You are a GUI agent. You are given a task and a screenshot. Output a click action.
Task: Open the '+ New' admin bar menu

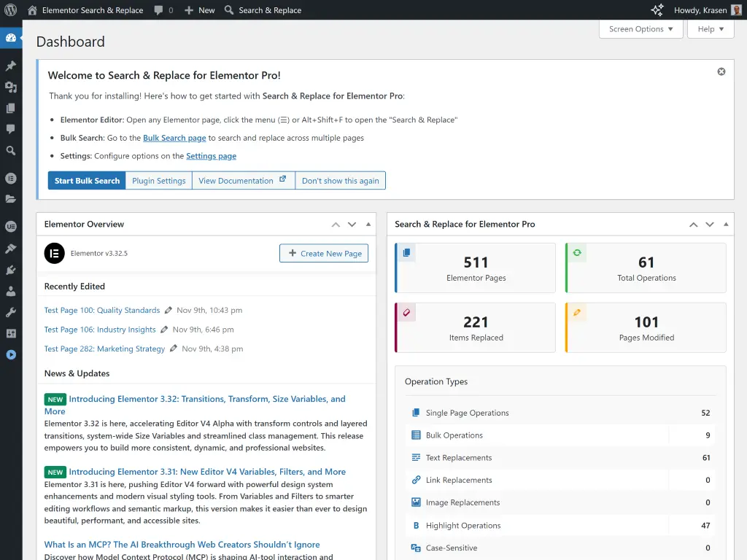198,9
